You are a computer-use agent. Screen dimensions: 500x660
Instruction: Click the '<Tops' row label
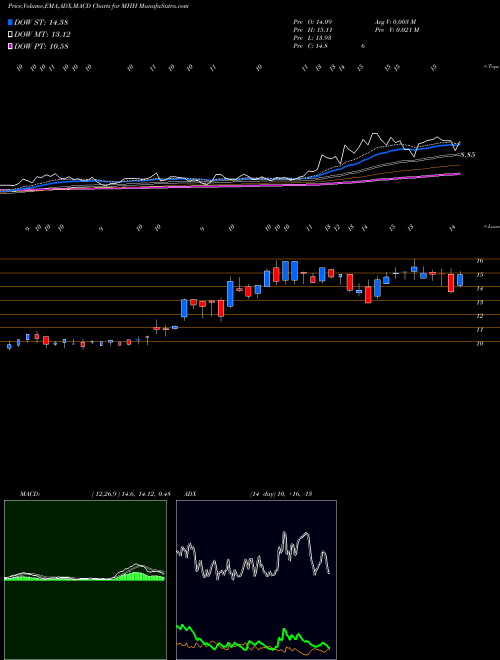click(491, 67)
